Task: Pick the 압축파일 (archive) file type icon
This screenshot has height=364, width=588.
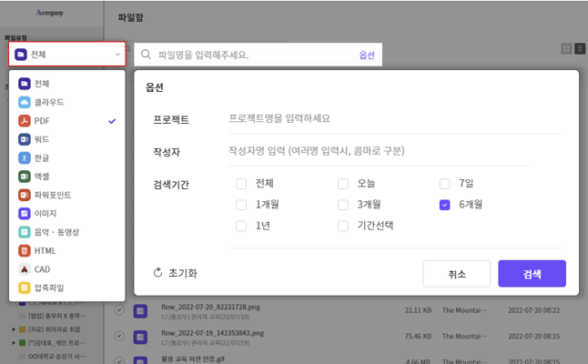Action: [x=25, y=288]
